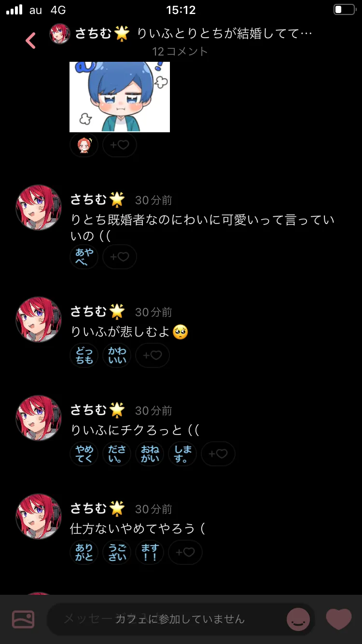Toggle the あやべ reaction
This screenshot has height=644, width=362.
point(84,257)
